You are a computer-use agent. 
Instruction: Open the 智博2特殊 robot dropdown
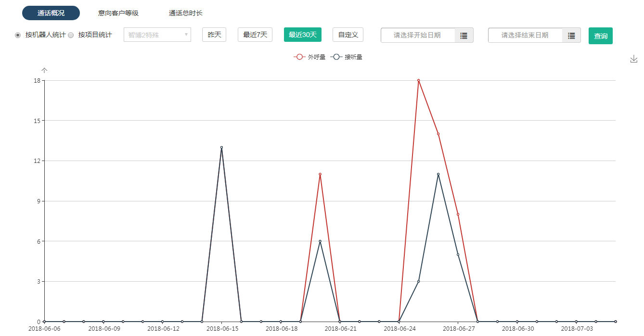pos(157,35)
